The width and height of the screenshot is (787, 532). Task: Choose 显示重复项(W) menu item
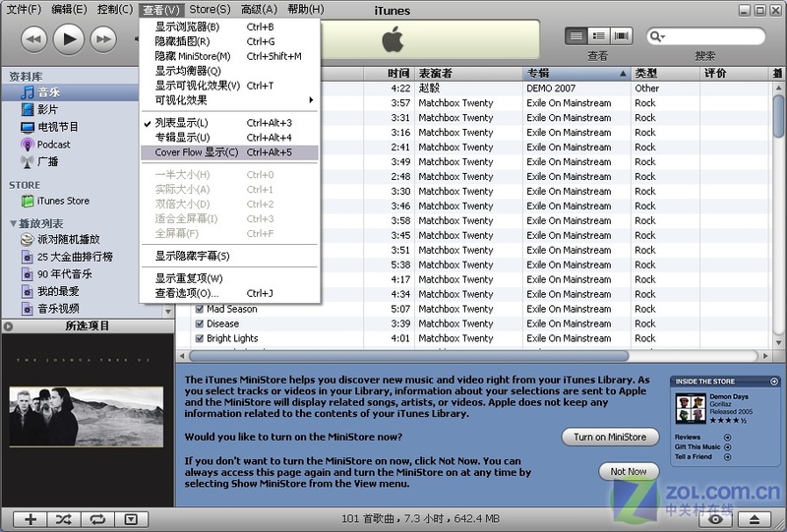(229, 278)
